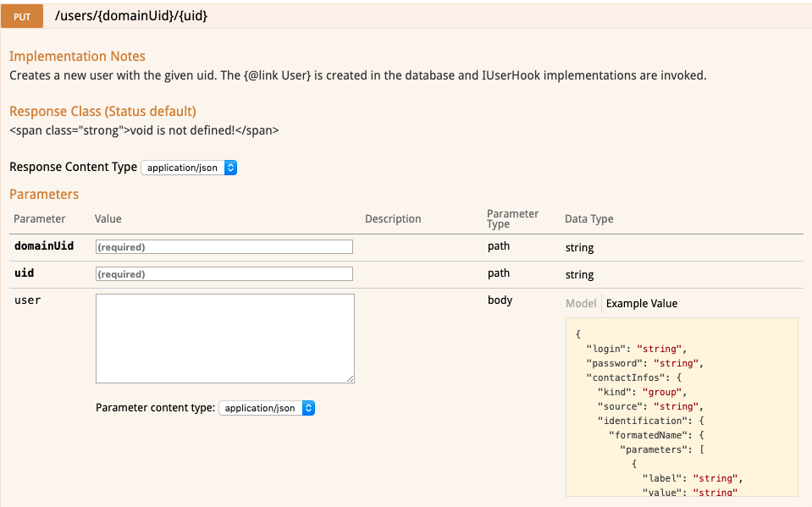Click the bold domainUid parameter label
This screenshot has height=507, width=812.
click(x=44, y=246)
